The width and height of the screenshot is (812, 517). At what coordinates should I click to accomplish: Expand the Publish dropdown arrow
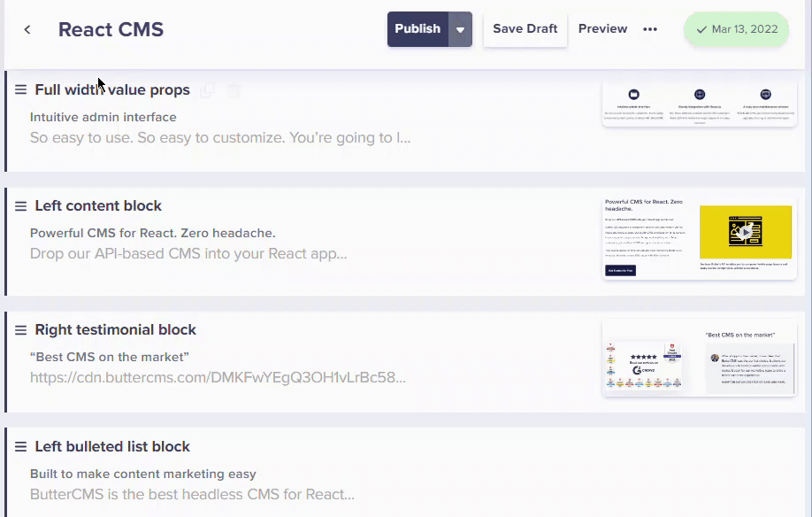point(460,29)
